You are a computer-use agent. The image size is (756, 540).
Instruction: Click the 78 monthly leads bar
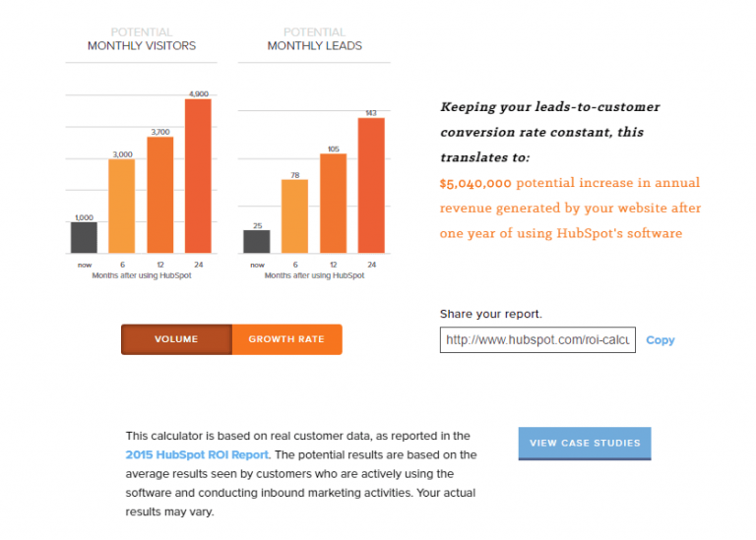(294, 215)
